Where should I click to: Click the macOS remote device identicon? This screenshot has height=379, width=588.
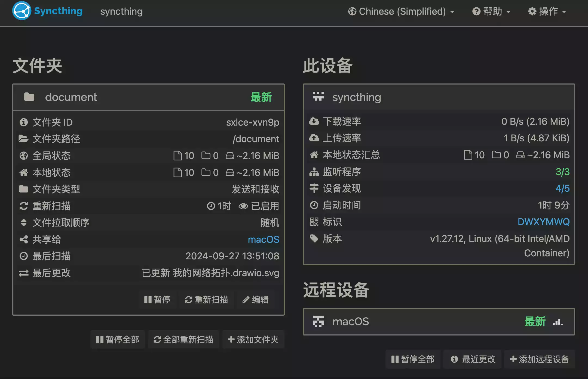pyautogui.click(x=318, y=321)
